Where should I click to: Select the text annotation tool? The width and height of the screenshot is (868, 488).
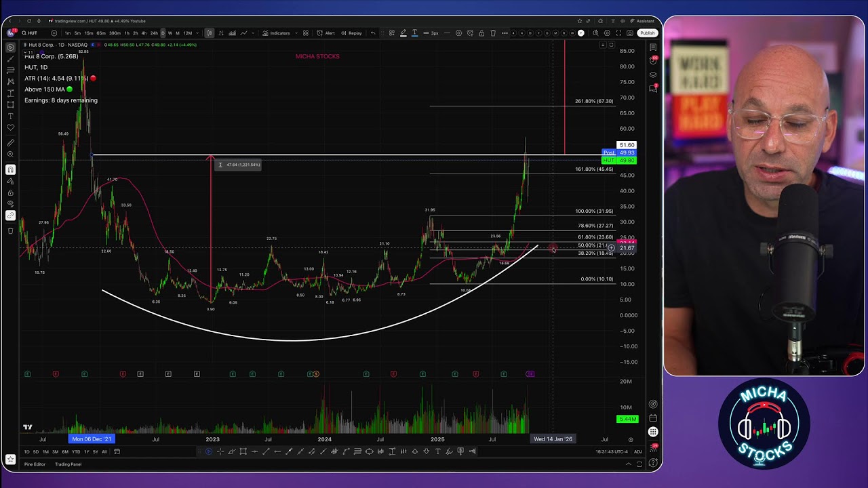[x=11, y=116]
